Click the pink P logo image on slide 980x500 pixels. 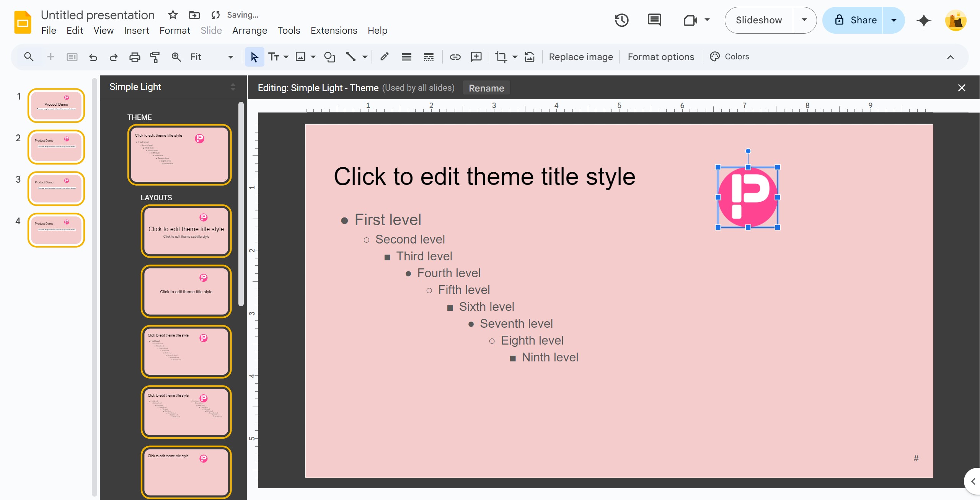748,197
